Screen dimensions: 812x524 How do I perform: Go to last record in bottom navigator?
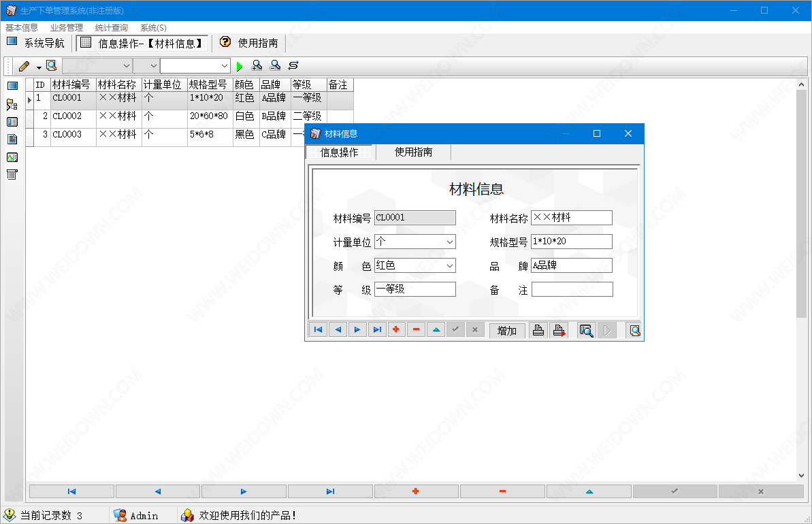tap(330, 491)
